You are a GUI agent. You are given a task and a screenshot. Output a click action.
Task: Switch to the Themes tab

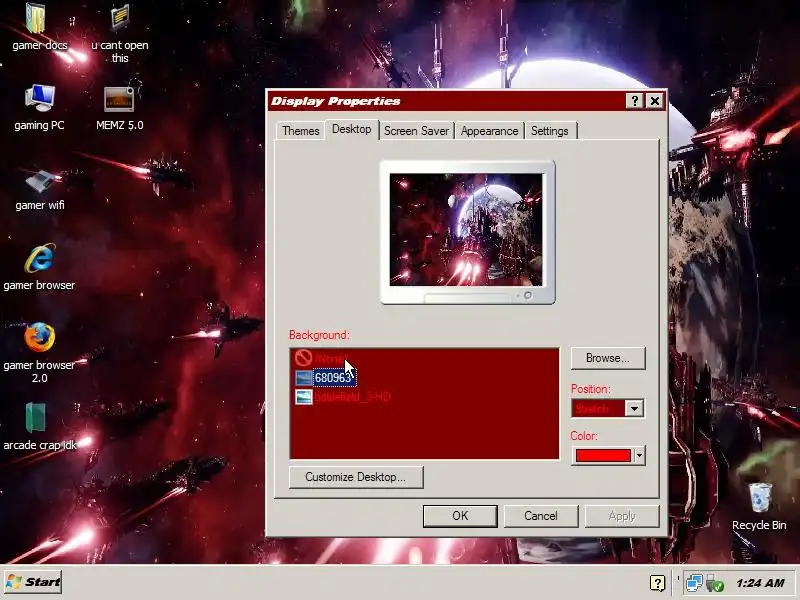(301, 131)
